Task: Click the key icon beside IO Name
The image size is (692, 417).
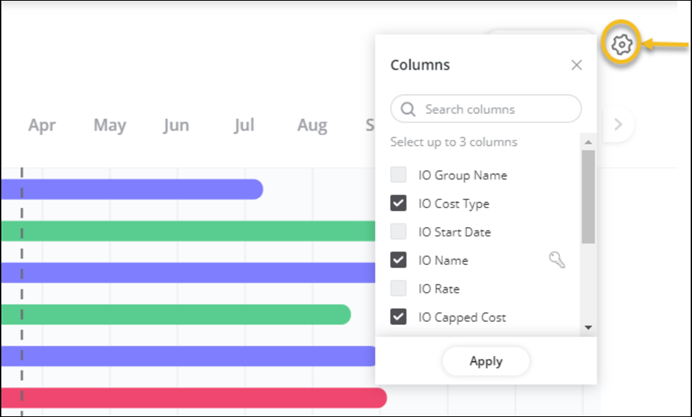Action: (x=557, y=260)
